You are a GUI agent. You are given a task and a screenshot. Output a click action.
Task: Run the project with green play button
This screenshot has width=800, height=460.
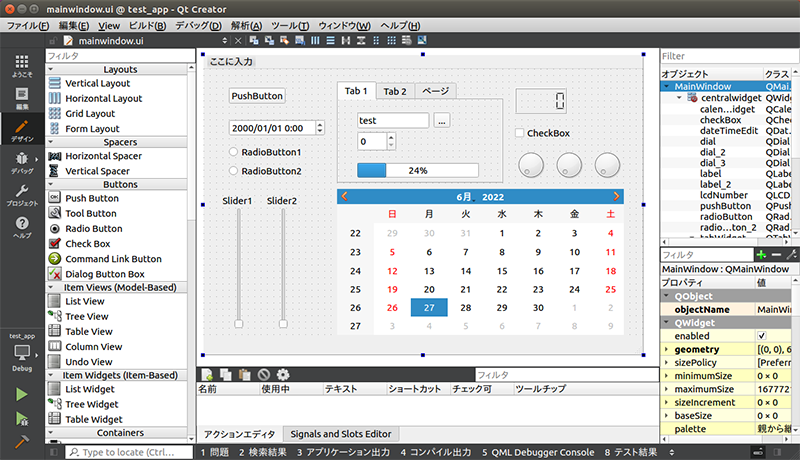coord(21,394)
